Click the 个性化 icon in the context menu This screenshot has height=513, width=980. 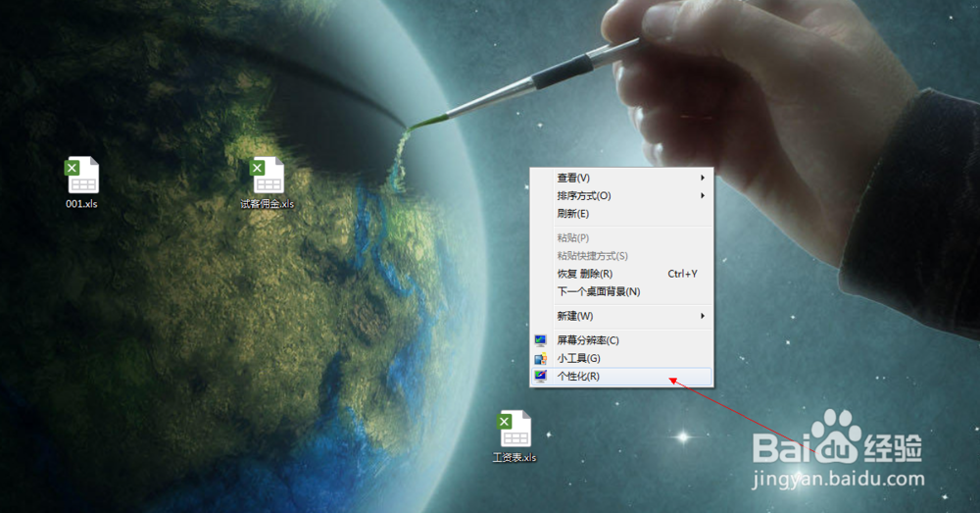click(x=541, y=376)
